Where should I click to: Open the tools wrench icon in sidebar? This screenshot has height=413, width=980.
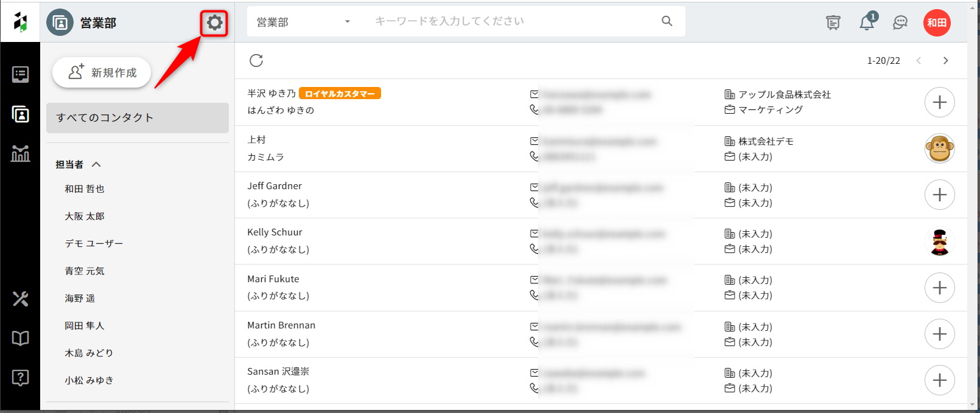(20, 299)
